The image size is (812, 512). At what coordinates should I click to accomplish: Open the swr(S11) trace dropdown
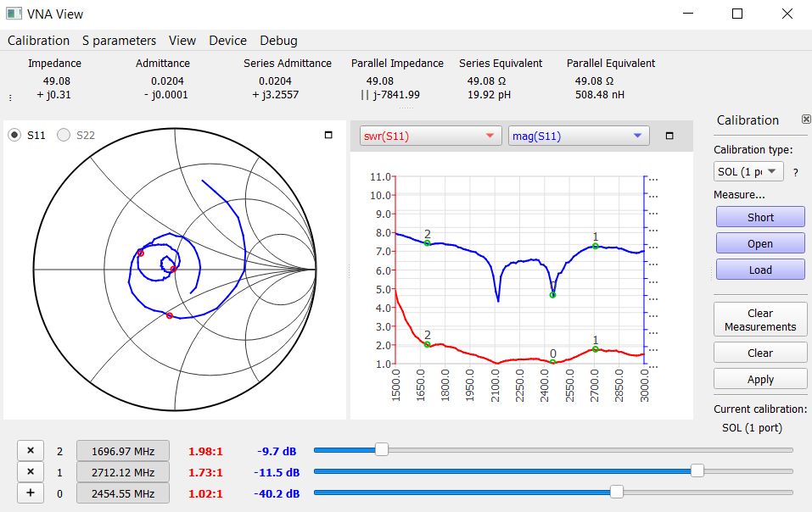coord(430,136)
